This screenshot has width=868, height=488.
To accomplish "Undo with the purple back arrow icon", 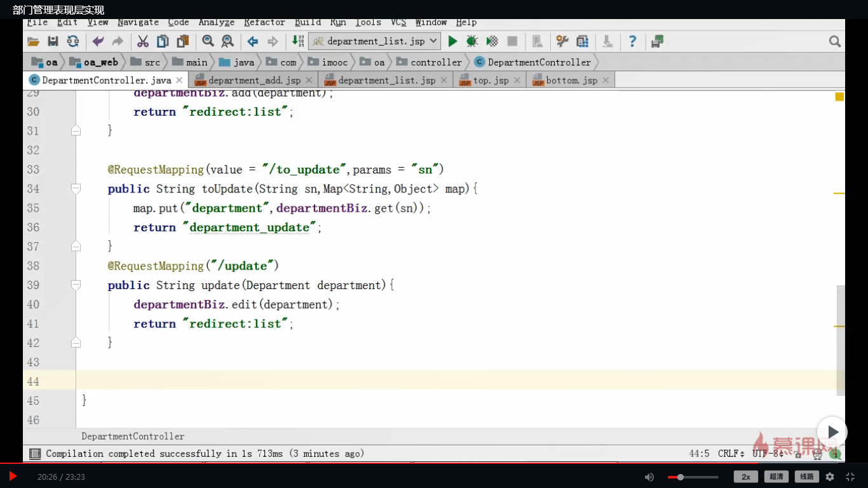I will tap(98, 41).
